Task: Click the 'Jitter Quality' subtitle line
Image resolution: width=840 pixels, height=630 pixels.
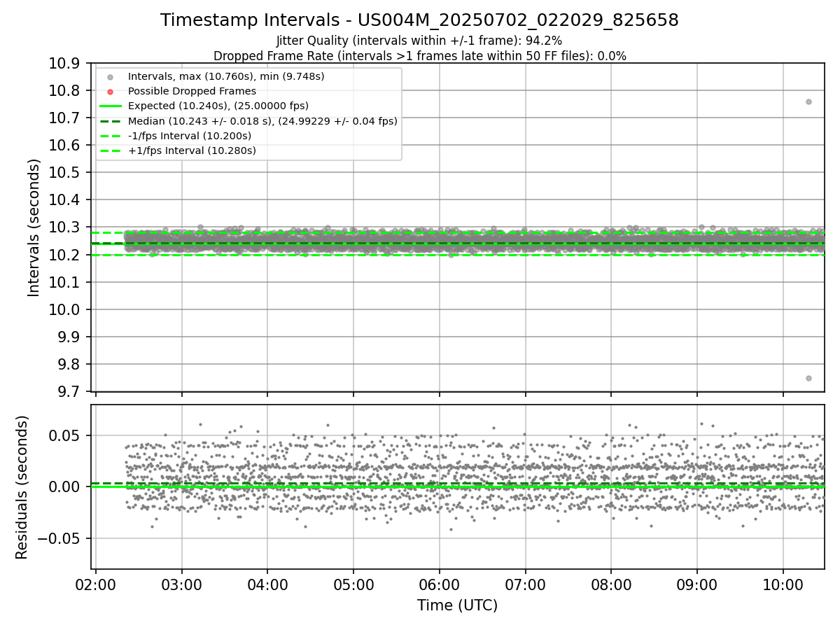Action: (419, 41)
